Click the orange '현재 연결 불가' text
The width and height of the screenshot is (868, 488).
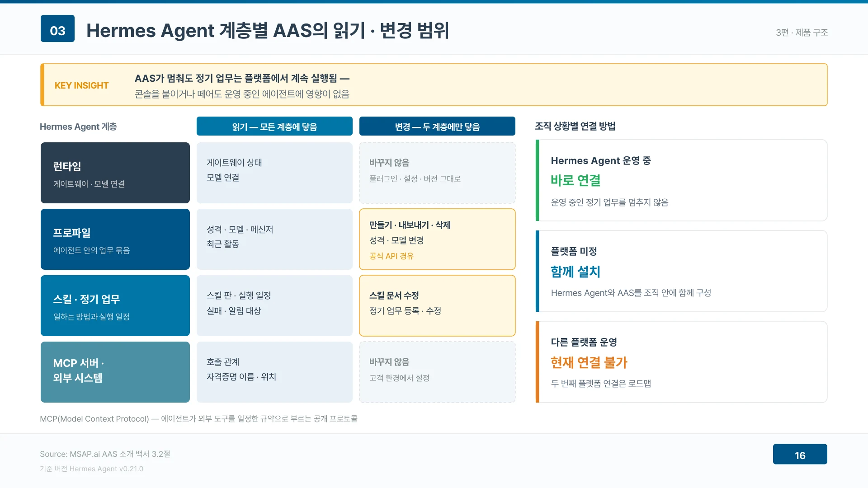coord(589,362)
